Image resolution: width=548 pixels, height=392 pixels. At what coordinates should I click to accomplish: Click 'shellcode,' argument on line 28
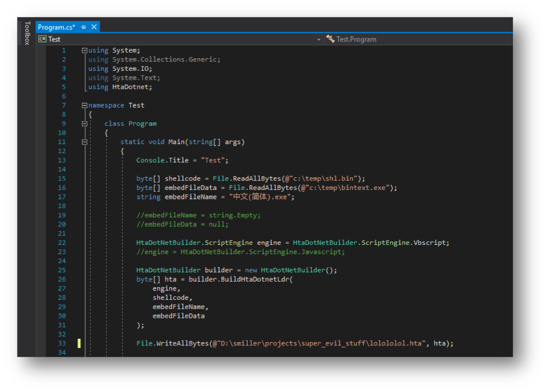173,298
